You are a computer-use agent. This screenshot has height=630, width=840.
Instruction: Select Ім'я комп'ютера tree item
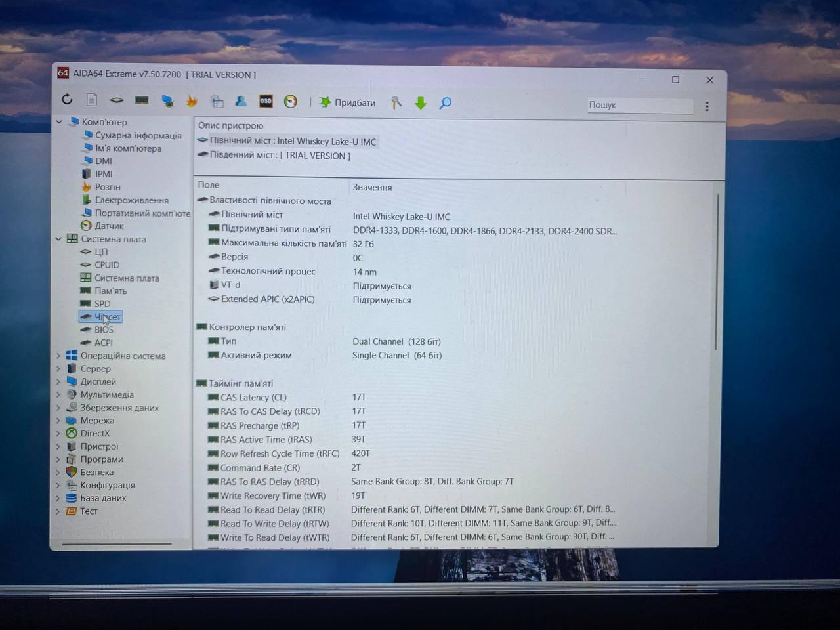pos(128,148)
